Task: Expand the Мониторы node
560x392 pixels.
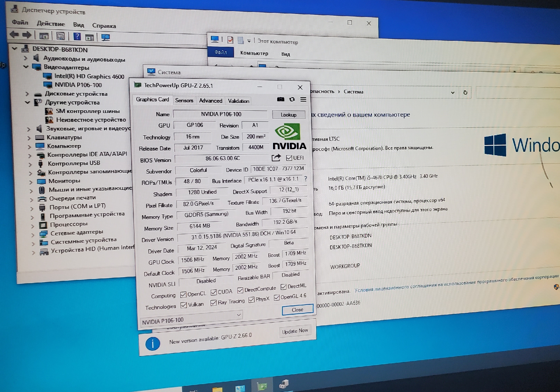Action: [x=30, y=182]
